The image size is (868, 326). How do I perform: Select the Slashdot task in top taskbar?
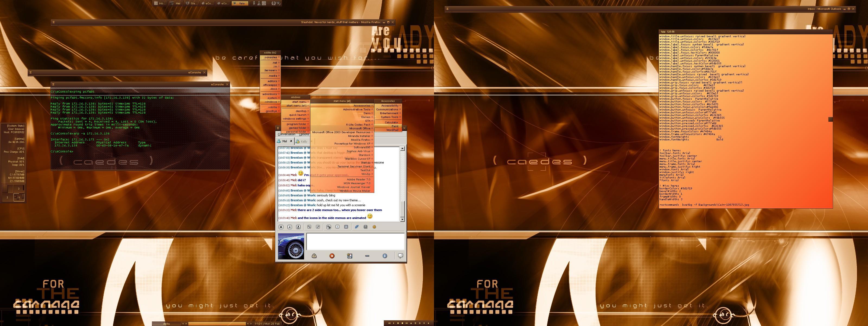click(x=192, y=3)
